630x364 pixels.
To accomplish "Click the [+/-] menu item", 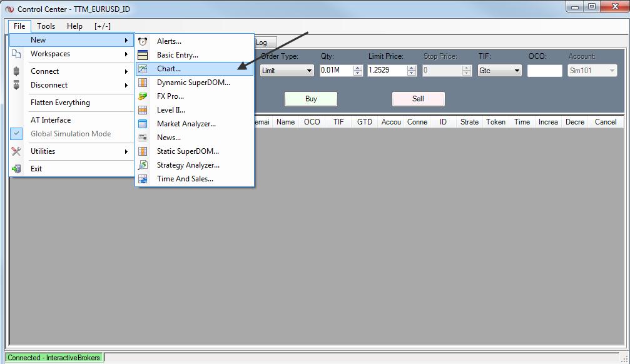I will coord(103,26).
